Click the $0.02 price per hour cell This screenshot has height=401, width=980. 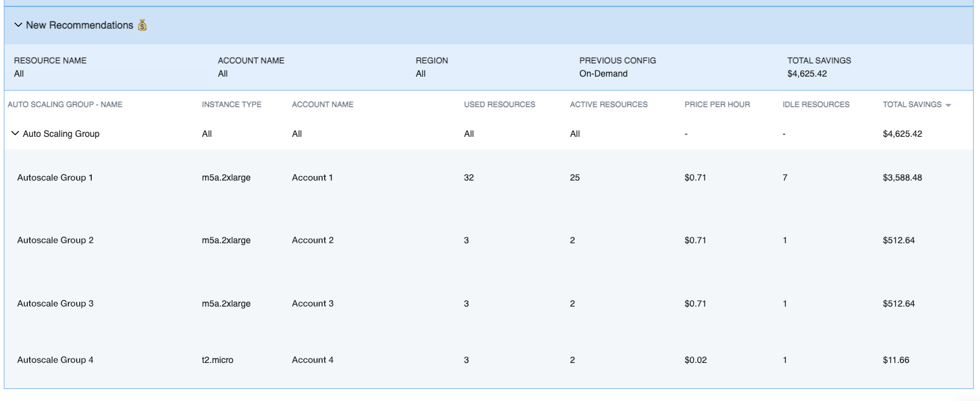click(x=696, y=360)
